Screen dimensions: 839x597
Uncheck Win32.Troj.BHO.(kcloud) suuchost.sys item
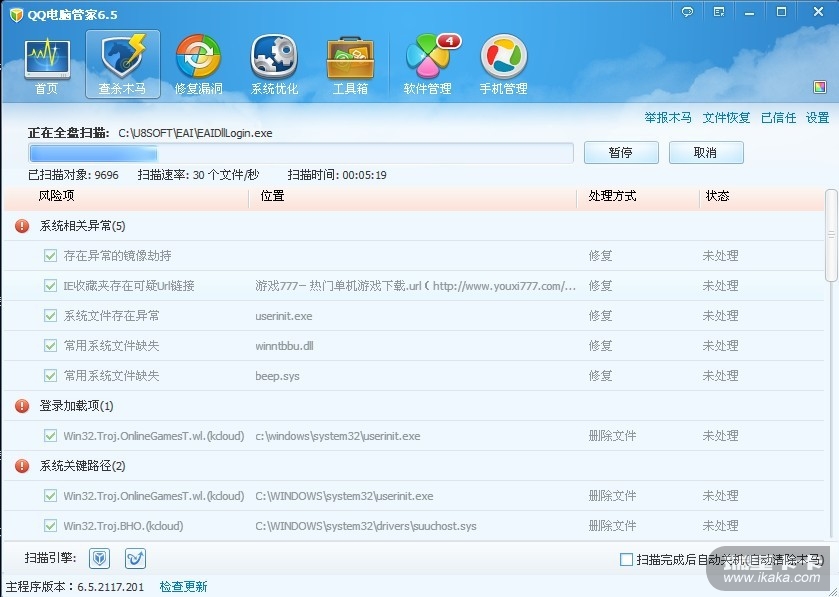pyautogui.click(x=50, y=526)
